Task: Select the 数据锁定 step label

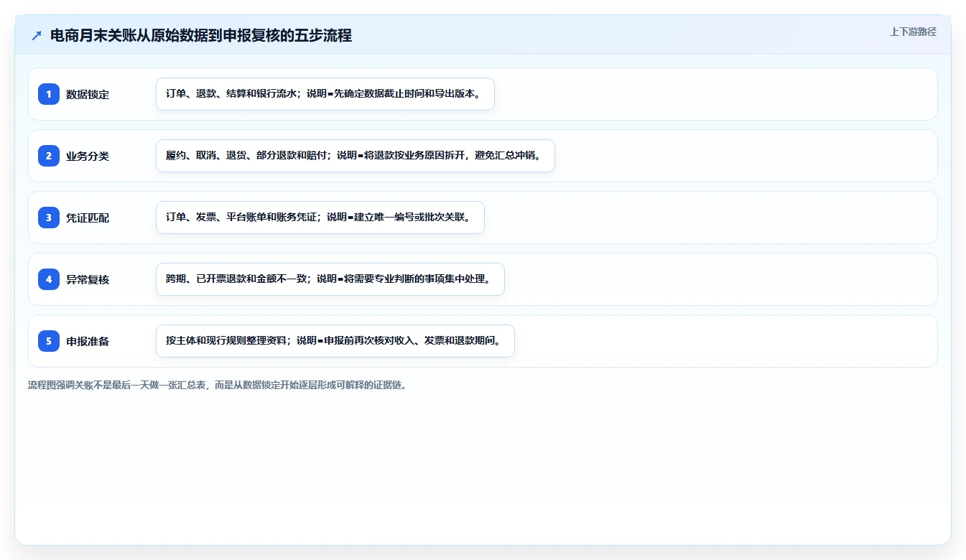Action: click(x=88, y=94)
